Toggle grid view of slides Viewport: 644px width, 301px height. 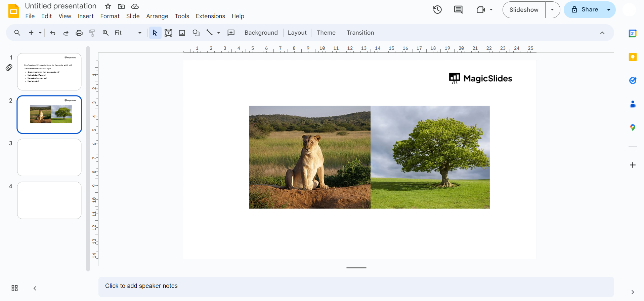14,288
